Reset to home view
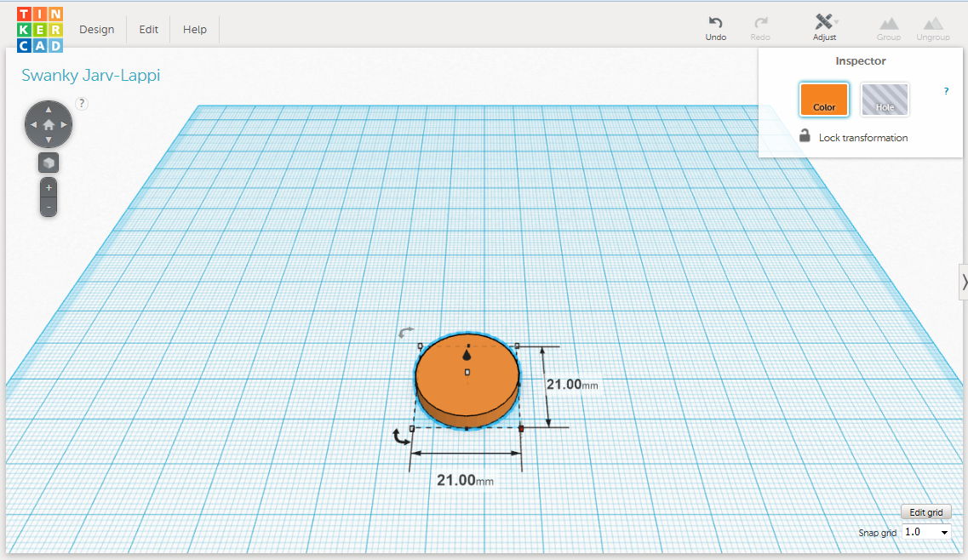968x560 pixels. (x=49, y=125)
